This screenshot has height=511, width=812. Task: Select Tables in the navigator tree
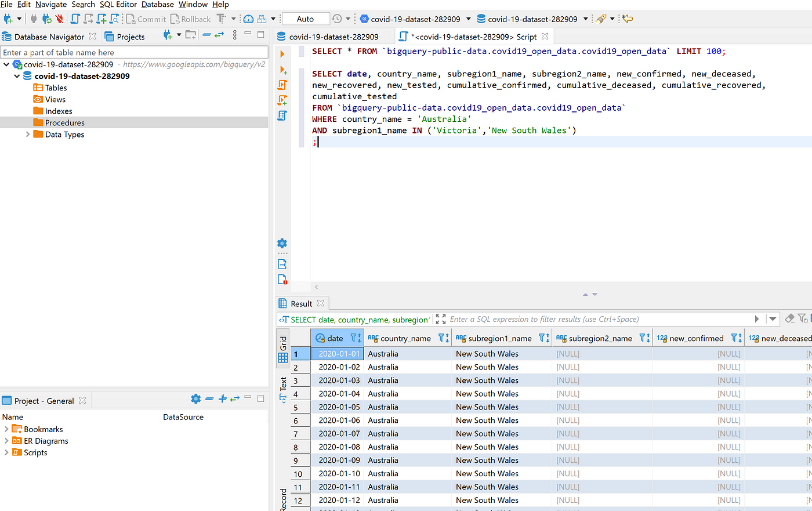pos(56,88)
